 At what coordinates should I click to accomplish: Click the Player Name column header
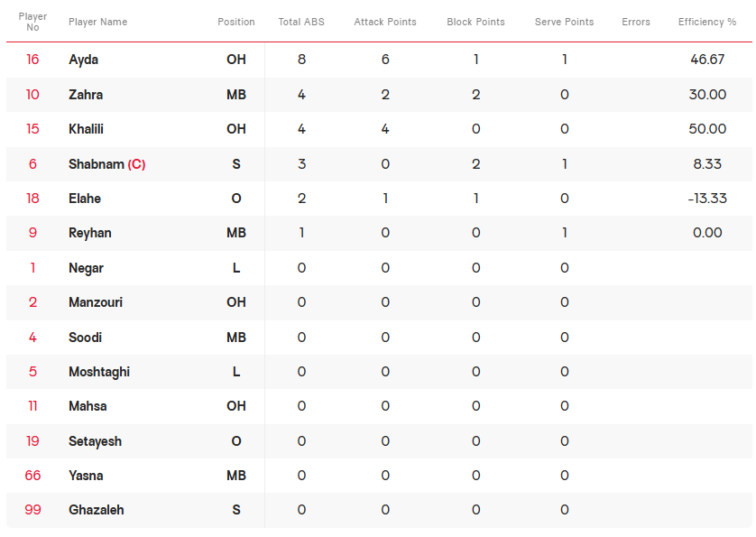pyautogui.click(x=97, y=22)
